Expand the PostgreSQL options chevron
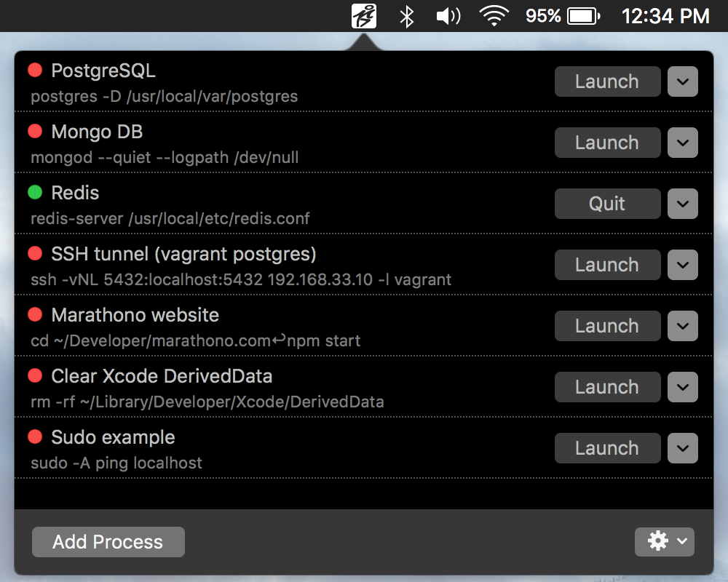The width and height of the screenshot is (728, 582). (x=683, y=81)
